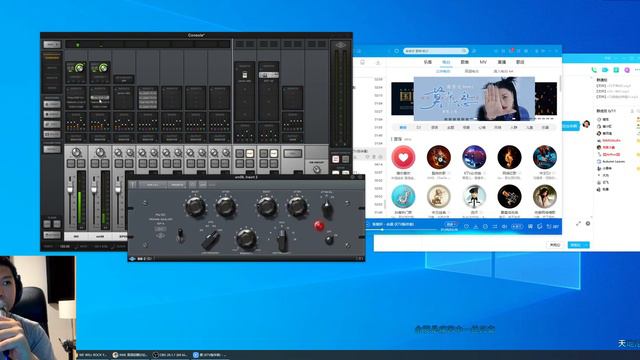640x360 pixels.
Task: Flip the Pultec IN toggle switch
Action: pos(180,236)
